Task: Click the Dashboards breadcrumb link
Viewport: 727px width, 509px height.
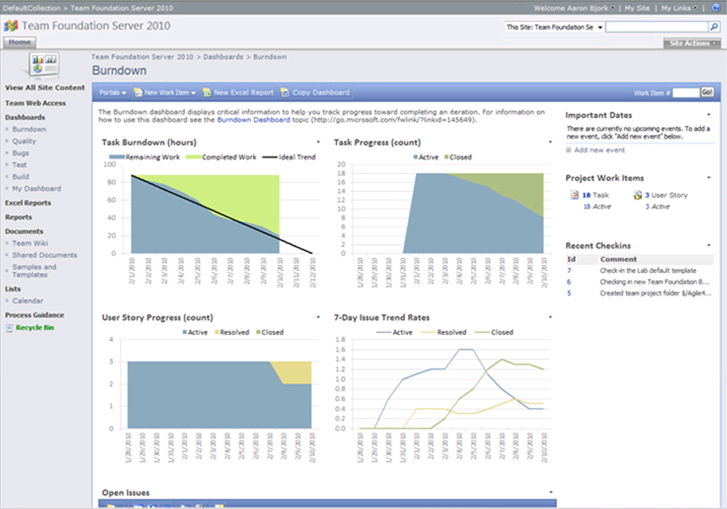Action: 223,57
